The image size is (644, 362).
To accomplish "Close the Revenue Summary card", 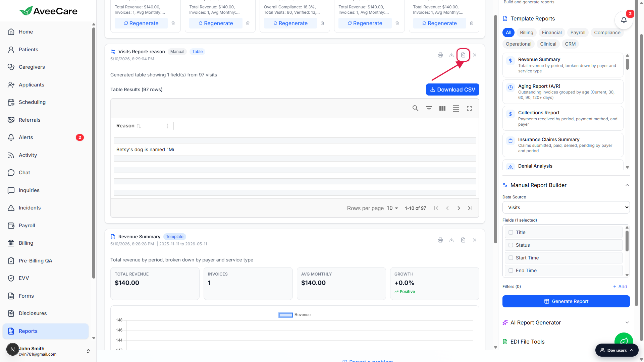I will click(475, 240).
